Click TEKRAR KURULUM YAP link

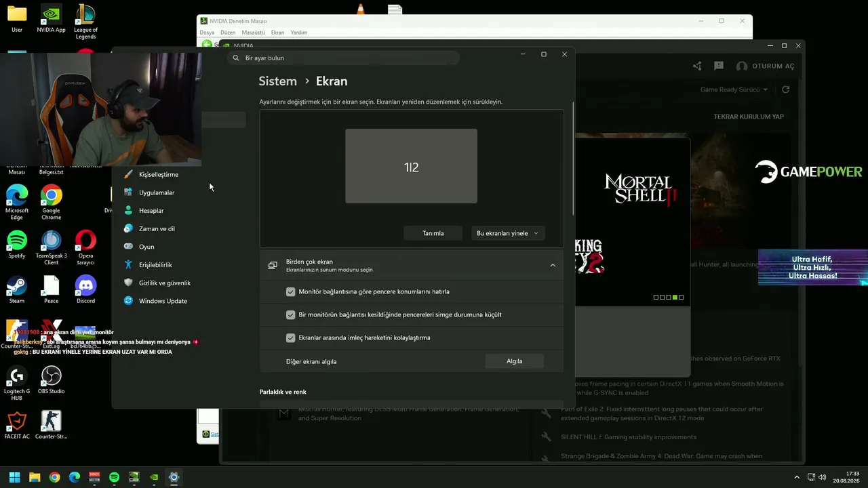pyautogui.click(x=749, y=117)
